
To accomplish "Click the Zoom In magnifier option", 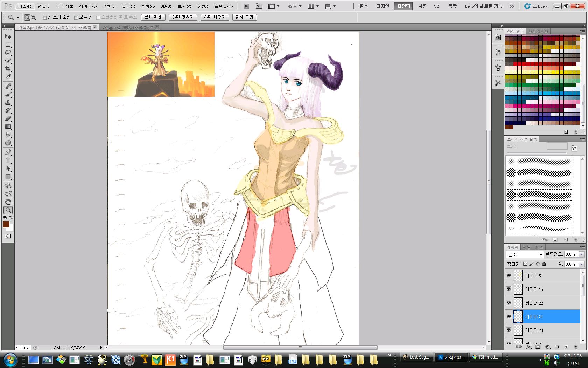I will point(27,17).
